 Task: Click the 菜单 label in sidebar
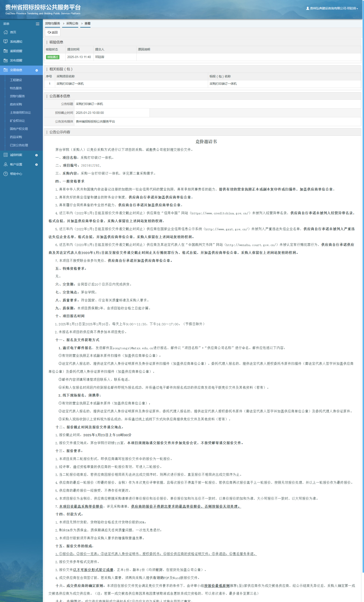(6, 24)
